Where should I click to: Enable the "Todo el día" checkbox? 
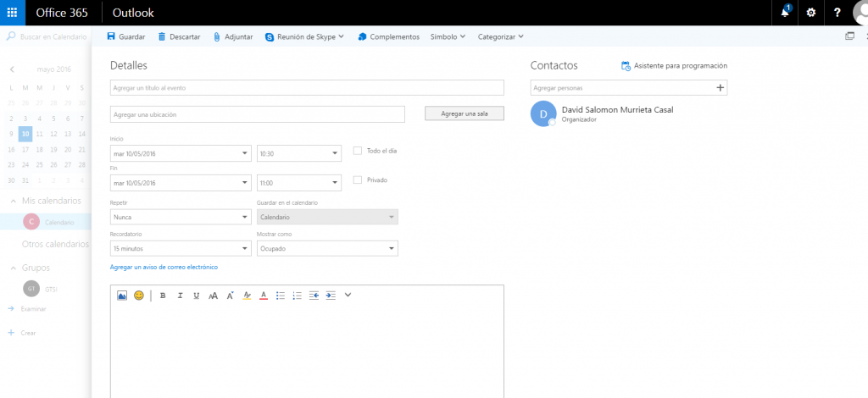tap(358, 151)
